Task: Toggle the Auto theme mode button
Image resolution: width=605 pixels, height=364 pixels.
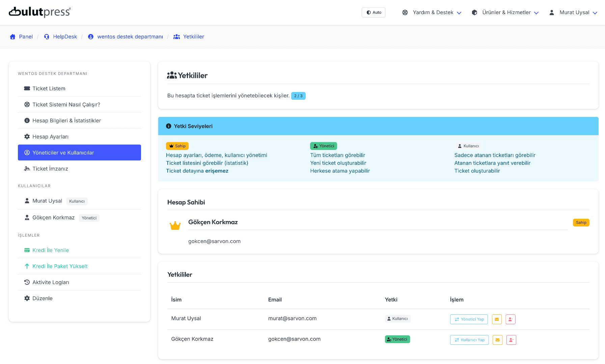Action: coord(374,12)
